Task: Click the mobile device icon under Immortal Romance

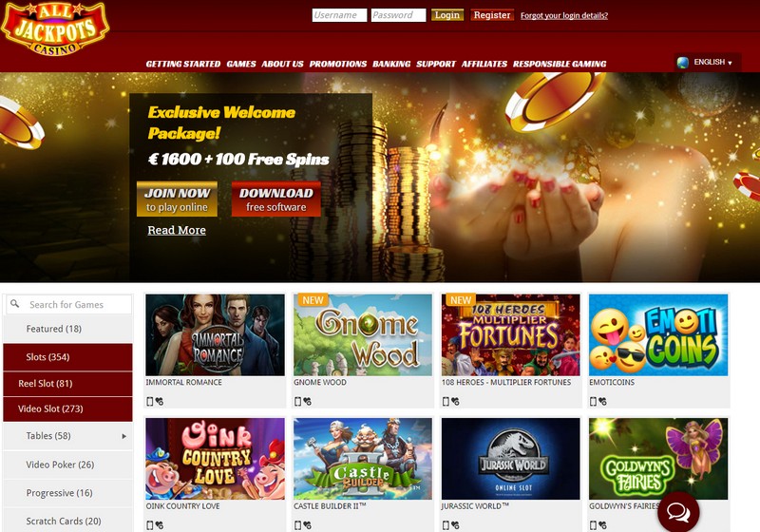Action: point(150,401)
